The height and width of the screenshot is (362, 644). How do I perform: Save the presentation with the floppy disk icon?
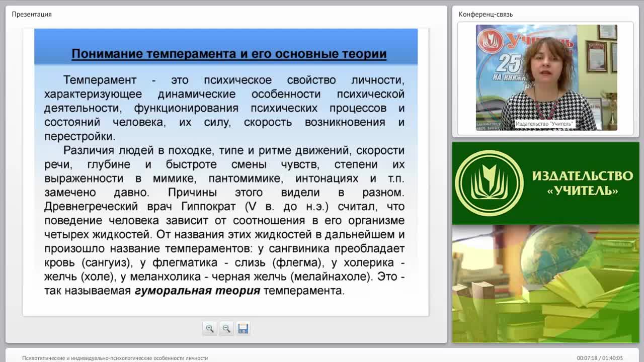[243, 328]
